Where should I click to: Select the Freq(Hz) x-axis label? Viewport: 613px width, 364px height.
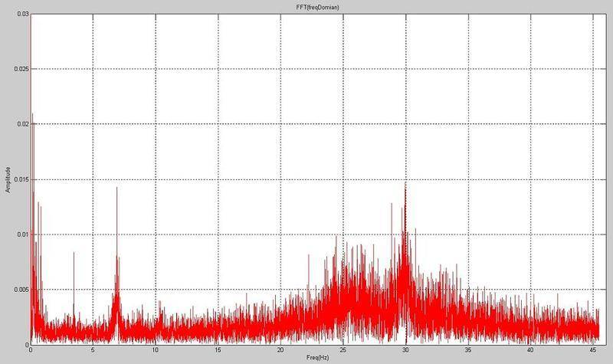[313, 358]
